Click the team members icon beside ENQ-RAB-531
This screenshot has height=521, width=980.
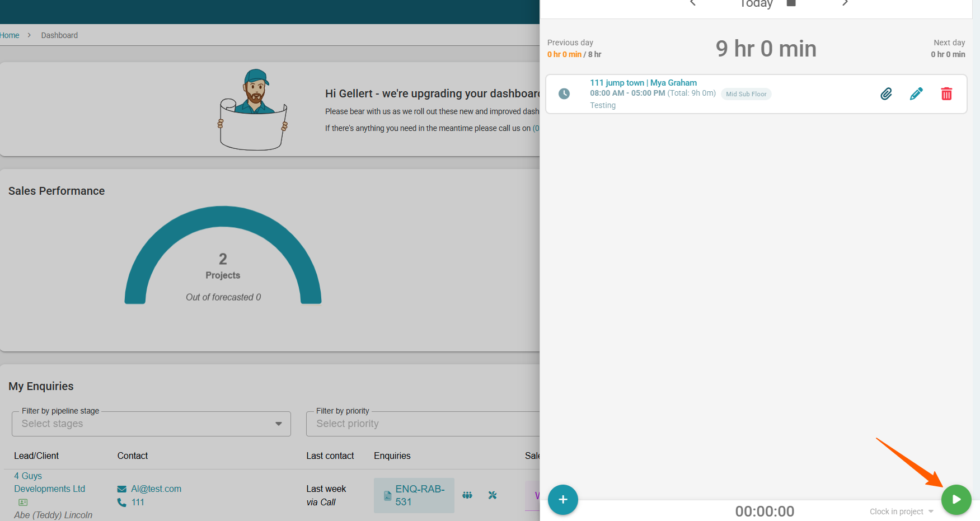pos(467,495)
